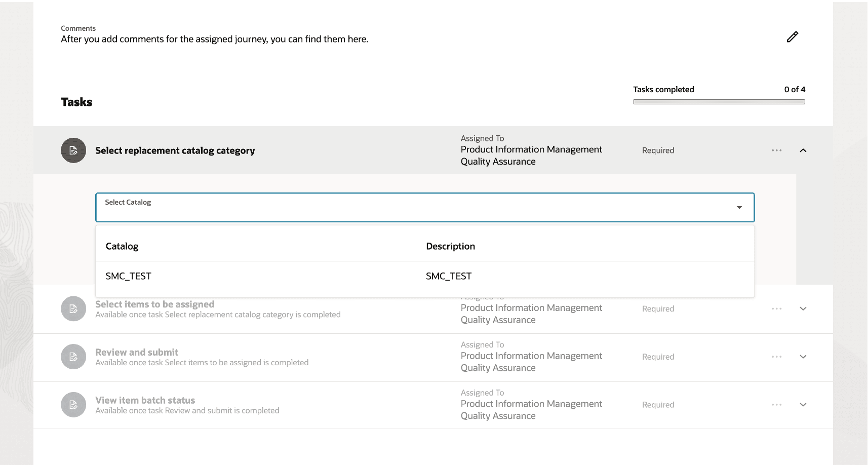Click the View item batch status availability note
This screenshot has height=465, width=868.
187,411
